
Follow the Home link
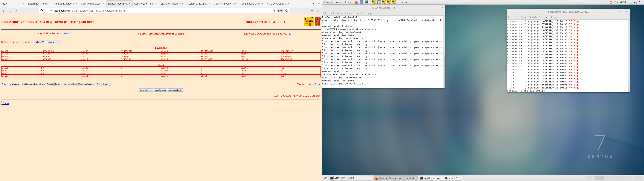(x=5, y=103)
